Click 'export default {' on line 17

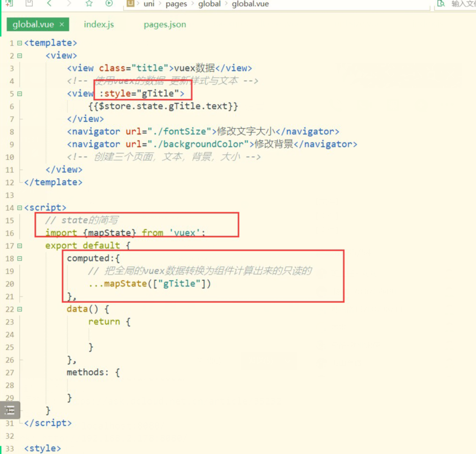[x=88, y=246]
